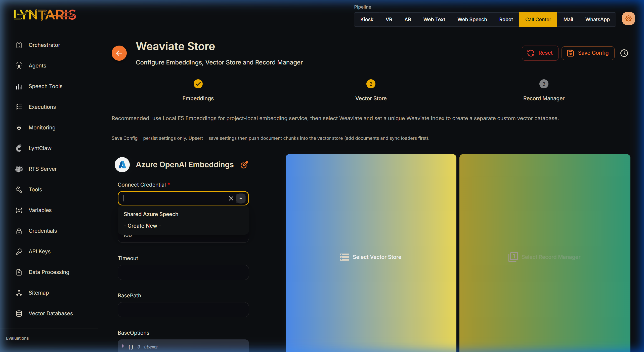Viewport: 644px width, 352px height.
Task: Open Credentials from the sidebar
Action: pyautogui.click(x=43, y=231)
